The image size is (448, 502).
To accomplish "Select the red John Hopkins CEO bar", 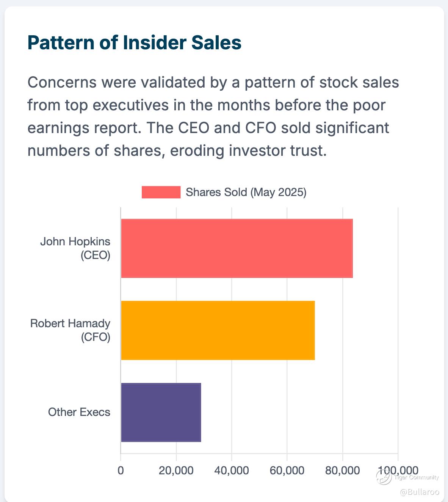I will (x=237, y=248).
